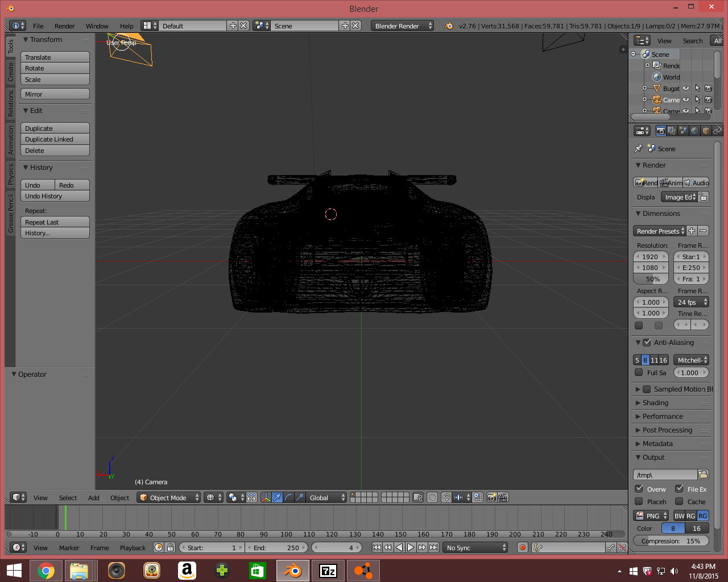Open the 24 fps frame rate dropdown
This screenshot has width=728, height=582.
point(691,302)
